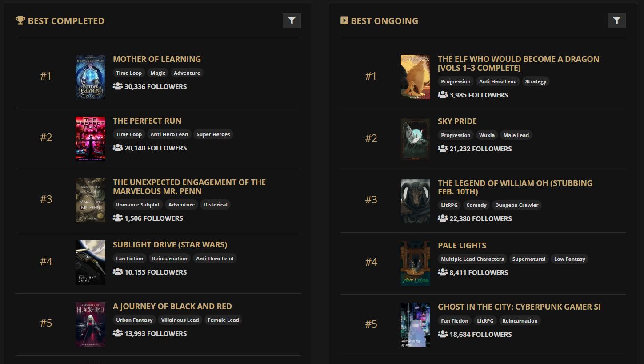This screenshot has height=364, width=644.
Task: Select the Urban Fantasy tag
Action: (x=134, y=320)
